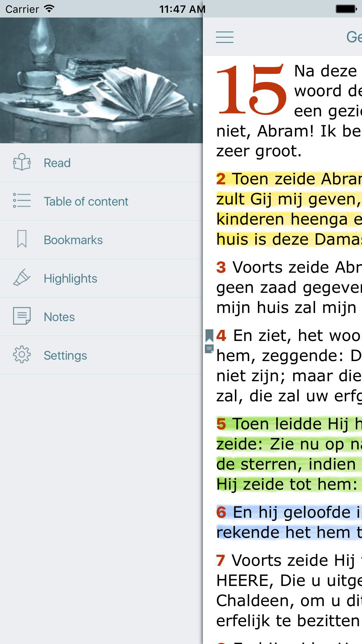This screenshot has width=362, height=644.
Task: Tap the Settings gear icon
Action: (x=22, y=355)
